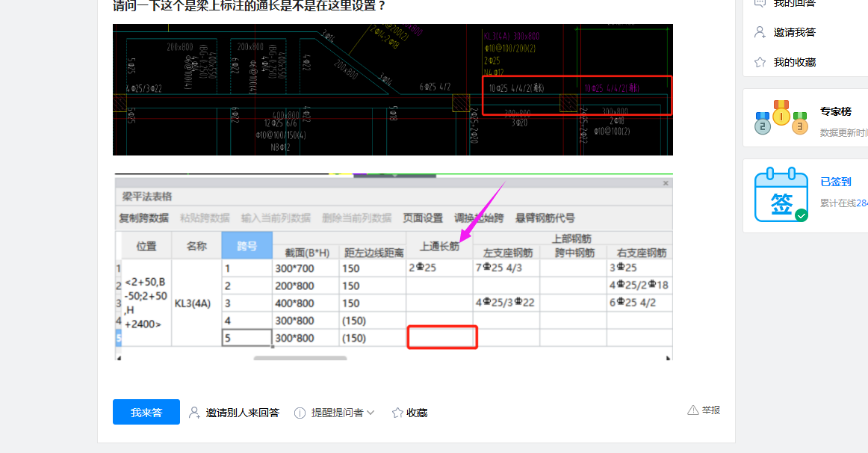868x453 pixels.
Task: Click the 收藏 text link
Action: pos(417,413)
